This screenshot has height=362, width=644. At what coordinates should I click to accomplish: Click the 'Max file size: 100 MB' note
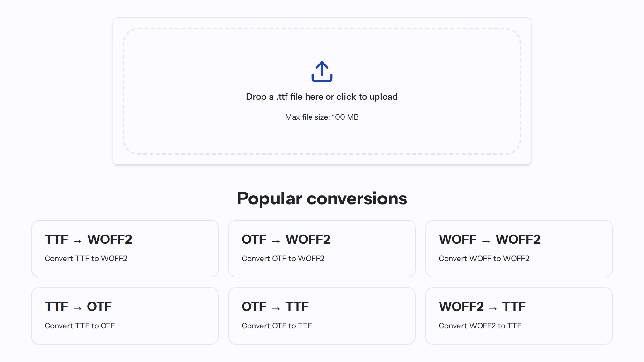(322, 117)
